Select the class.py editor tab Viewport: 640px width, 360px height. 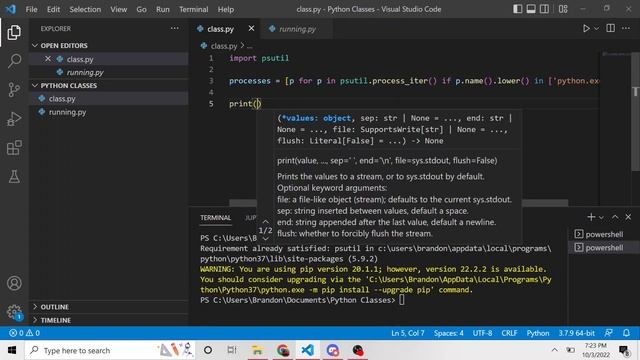(220, 29)
